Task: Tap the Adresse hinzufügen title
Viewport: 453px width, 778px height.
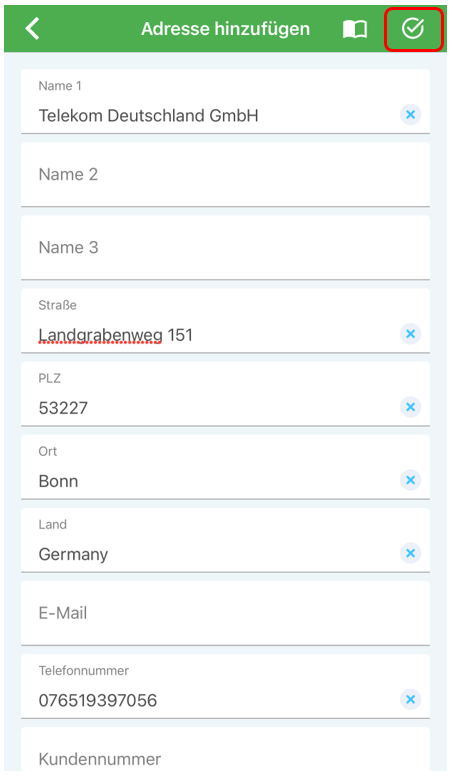Action: pyautogui.click(x=225, y=29)
